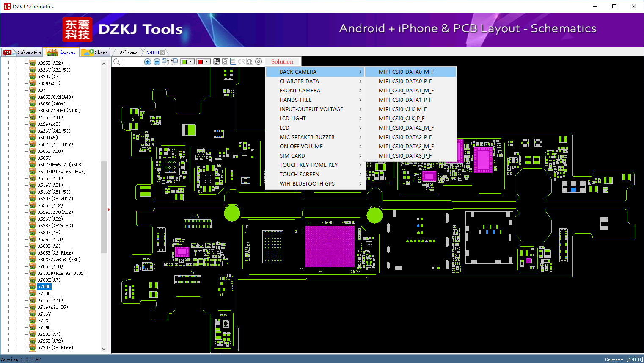Image resolution: width=644 pixels, height=363 pixels.
Task: Select A505U in the model tree
Action: [44, 158]
